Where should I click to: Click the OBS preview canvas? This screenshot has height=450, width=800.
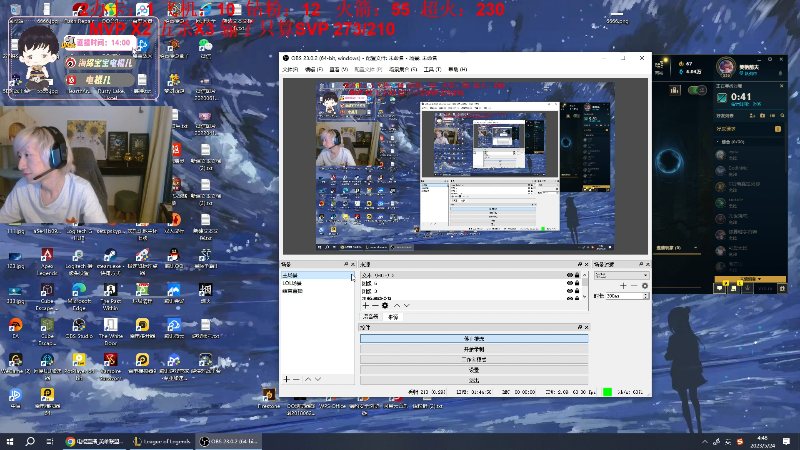pyautogui.click(x=465, y=167)
